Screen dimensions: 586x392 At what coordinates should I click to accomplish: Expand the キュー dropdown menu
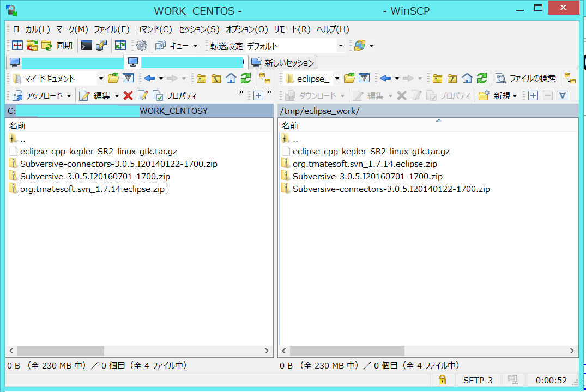[195, 46]
